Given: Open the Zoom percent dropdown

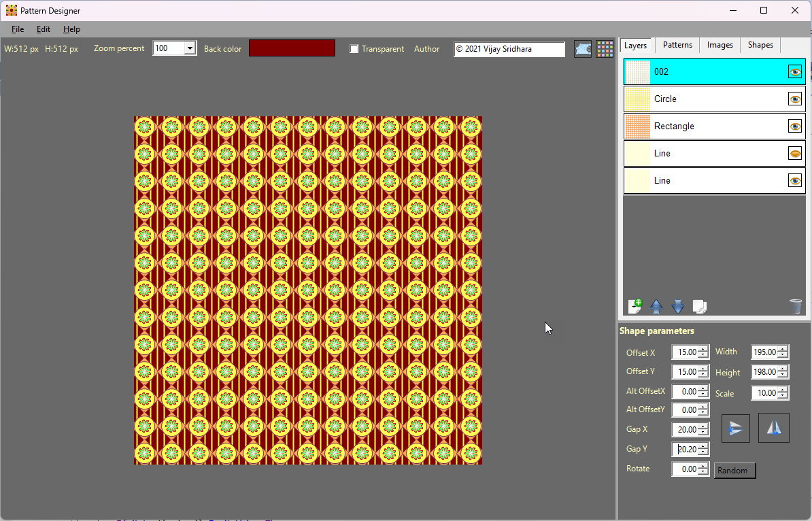Looking at the screenshot, I should [x=190, y=48].
